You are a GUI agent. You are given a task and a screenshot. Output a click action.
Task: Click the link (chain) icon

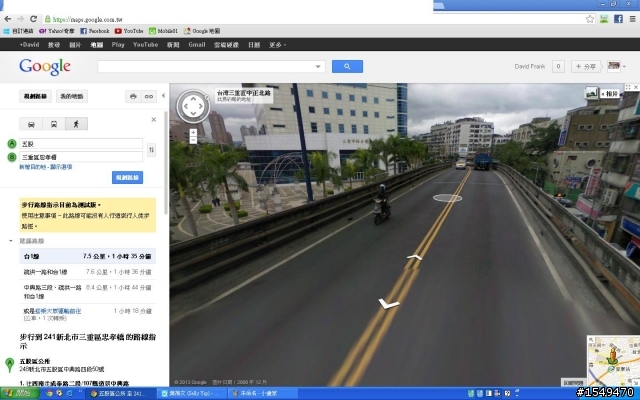[149, 96]
